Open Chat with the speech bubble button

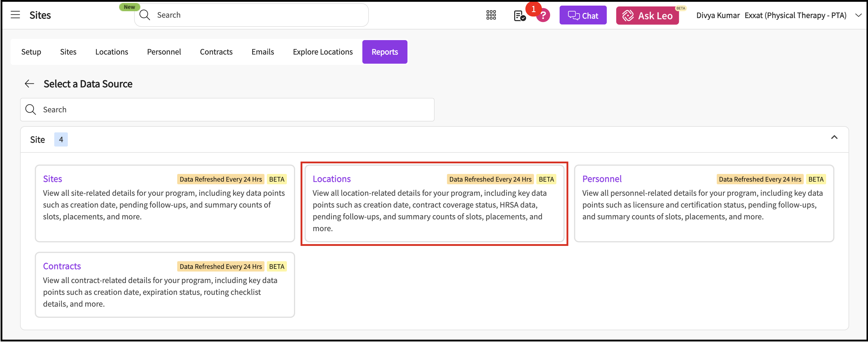pyautogui.click(x=583, y=16)
